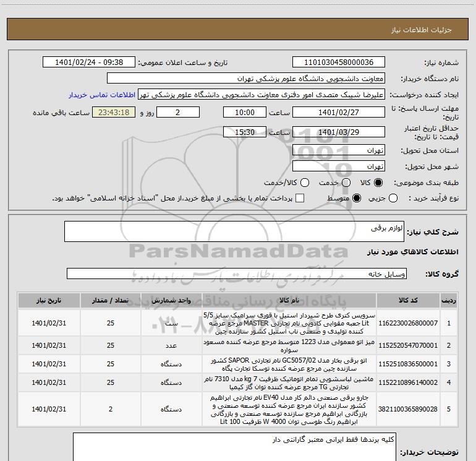Viewport: 476px width, 461px height.
Task: Click the ironing board model 1223 name
Action: point(289,345)
